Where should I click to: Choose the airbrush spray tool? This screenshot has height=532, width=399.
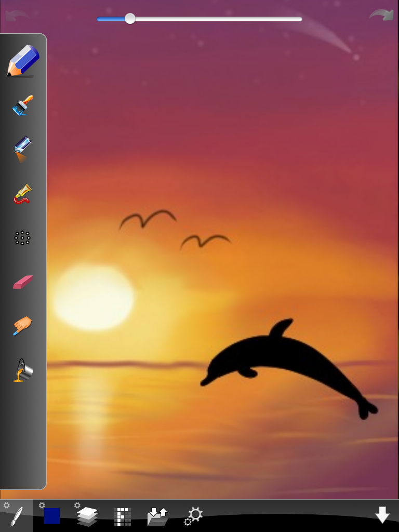(22, 149)
